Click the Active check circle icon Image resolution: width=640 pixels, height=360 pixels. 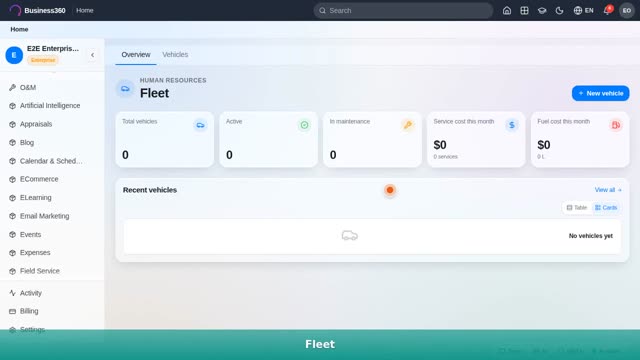coord(304,125)
